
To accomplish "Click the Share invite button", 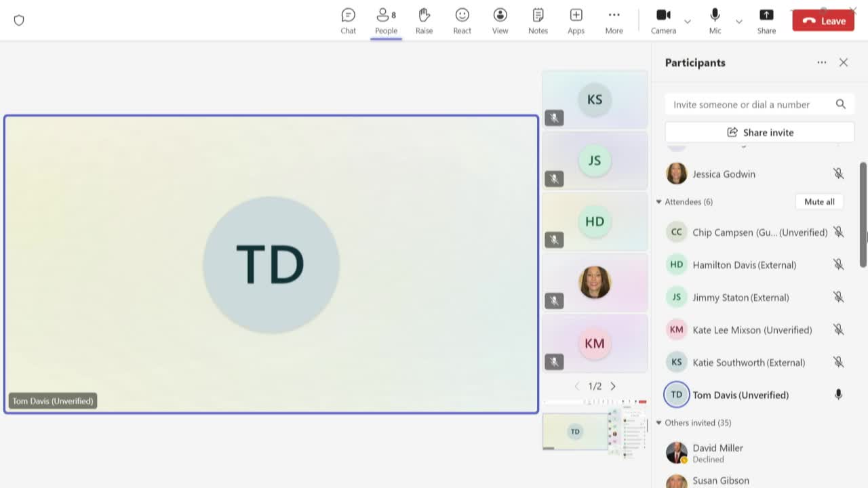I will 759,132.
